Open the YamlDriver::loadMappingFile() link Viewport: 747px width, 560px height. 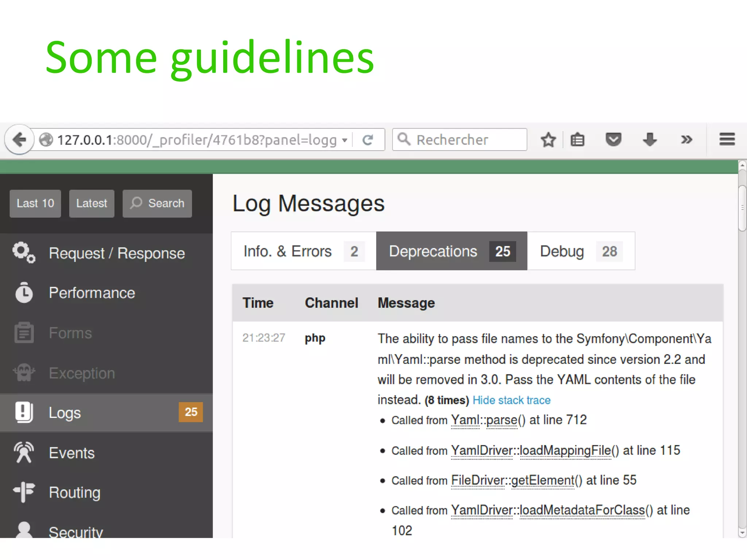tap(535, 451)
